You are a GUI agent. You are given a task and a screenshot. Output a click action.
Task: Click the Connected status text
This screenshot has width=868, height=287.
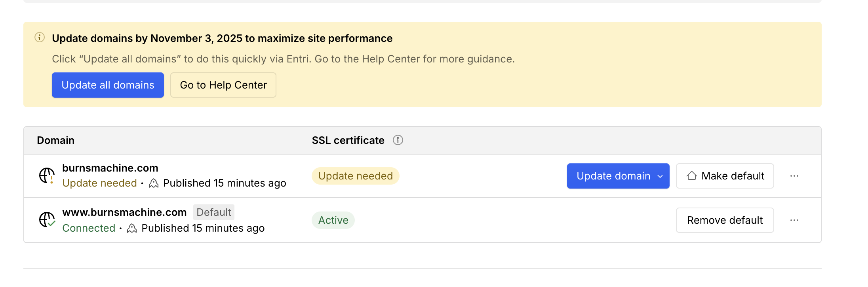[89, 228]
